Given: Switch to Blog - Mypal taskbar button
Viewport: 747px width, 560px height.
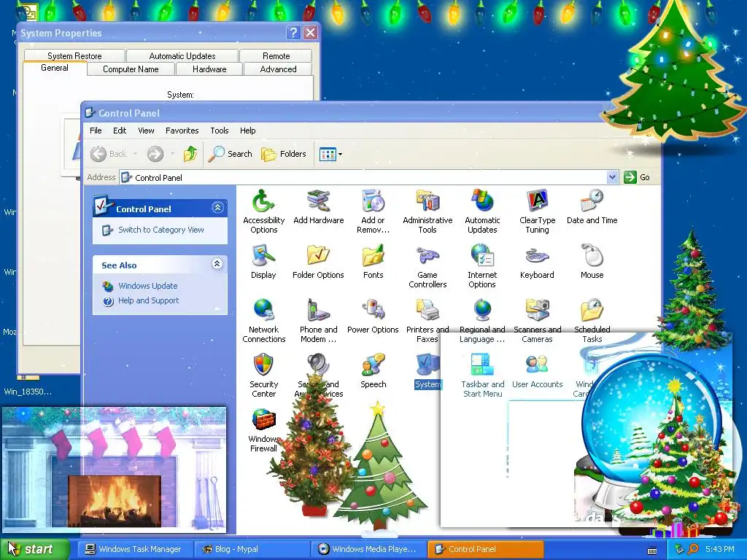Looking at the screenshot, I should tap(251, 549).
